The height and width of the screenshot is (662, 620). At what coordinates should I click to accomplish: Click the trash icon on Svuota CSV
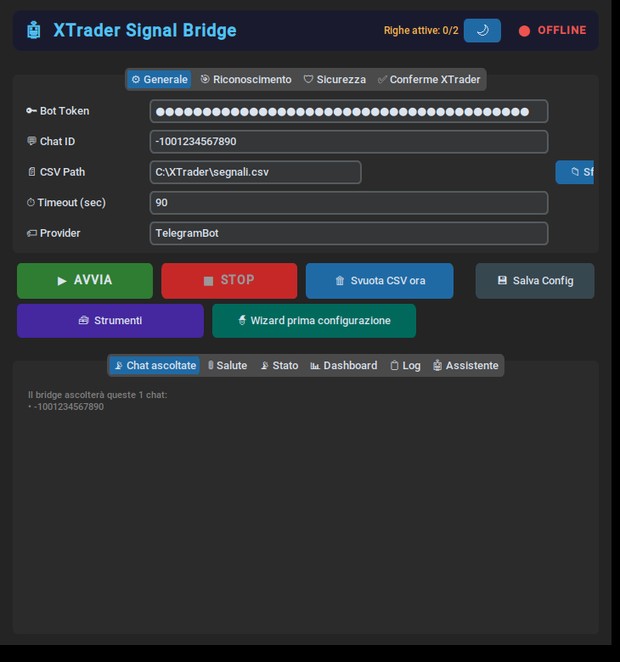coord(340,281)
